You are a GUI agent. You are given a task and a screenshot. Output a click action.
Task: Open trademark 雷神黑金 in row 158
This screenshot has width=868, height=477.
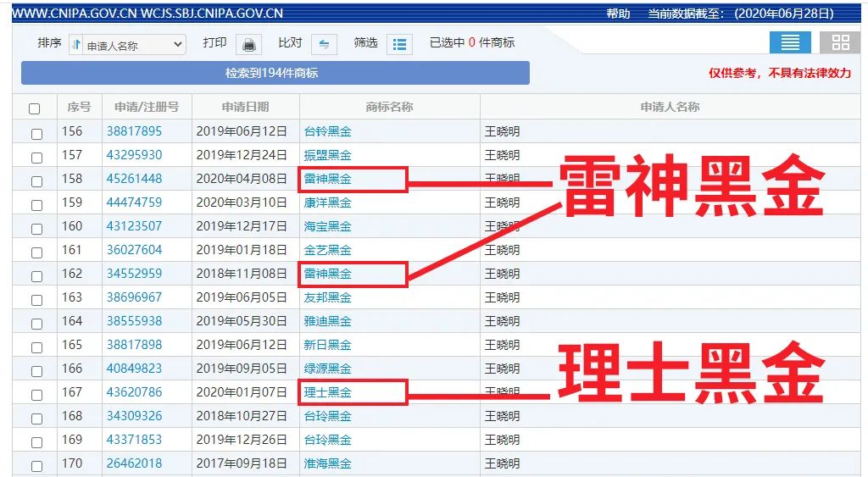pos(327,179)
